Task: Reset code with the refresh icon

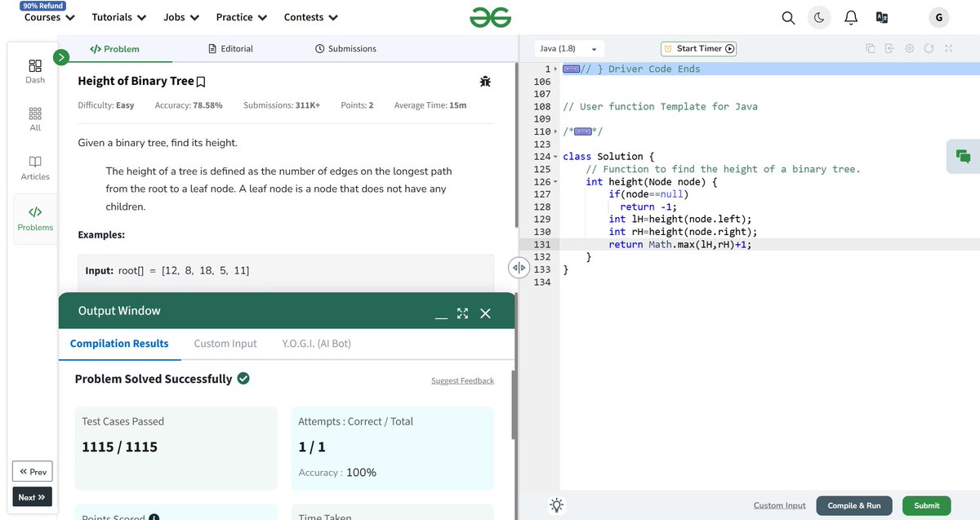Action: (929, 48)
